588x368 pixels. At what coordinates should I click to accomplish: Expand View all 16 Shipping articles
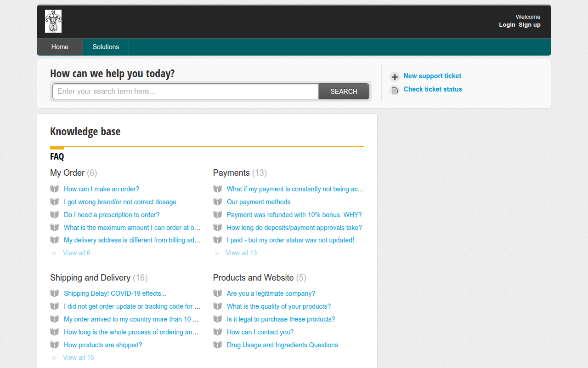click(x=79, y=357)
